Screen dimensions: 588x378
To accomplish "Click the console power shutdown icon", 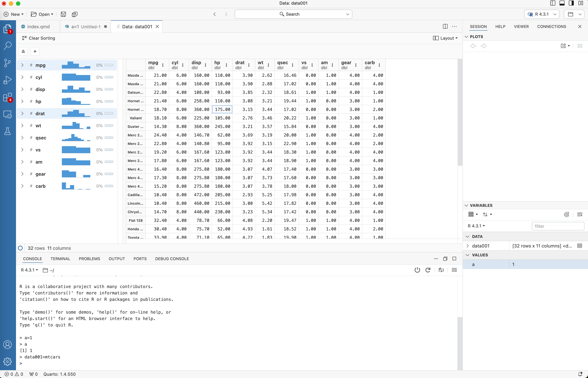I will pos(417,270).
